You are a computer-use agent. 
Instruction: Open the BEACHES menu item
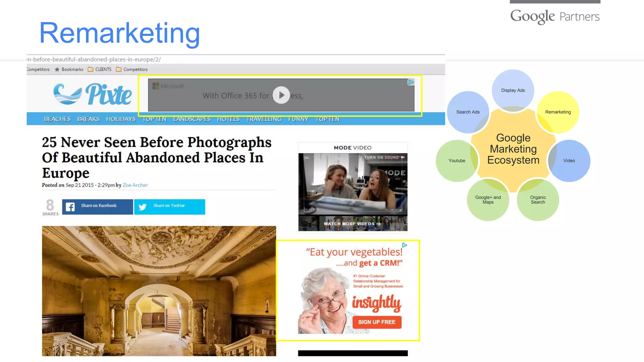57,119
